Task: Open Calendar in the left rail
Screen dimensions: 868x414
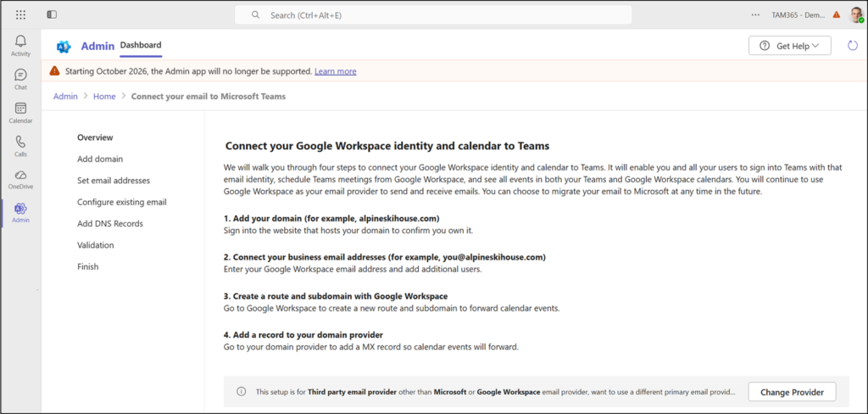Action: tap(20, 113)
